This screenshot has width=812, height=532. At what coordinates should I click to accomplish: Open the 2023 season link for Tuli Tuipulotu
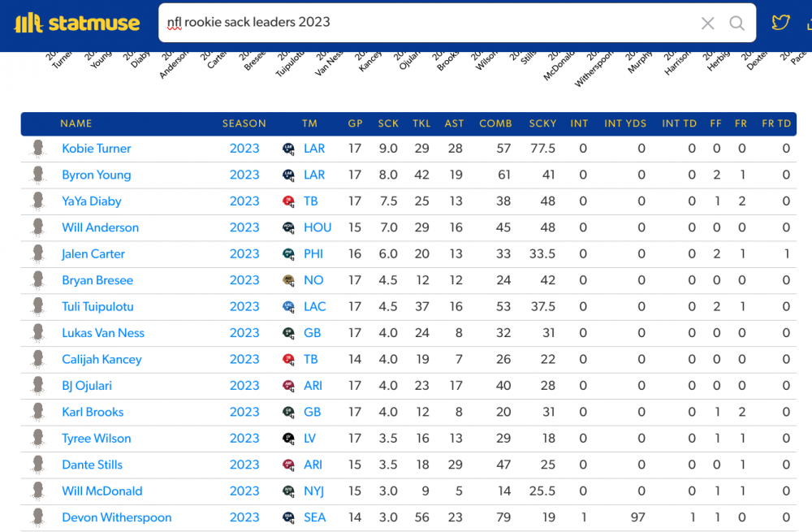pyautogui.click(x=244, y=307)
